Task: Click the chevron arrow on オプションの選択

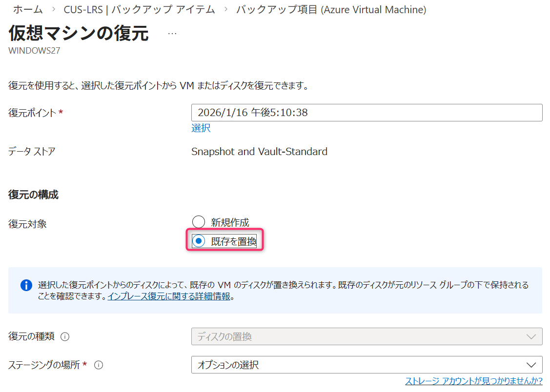Action: (531, 365)
